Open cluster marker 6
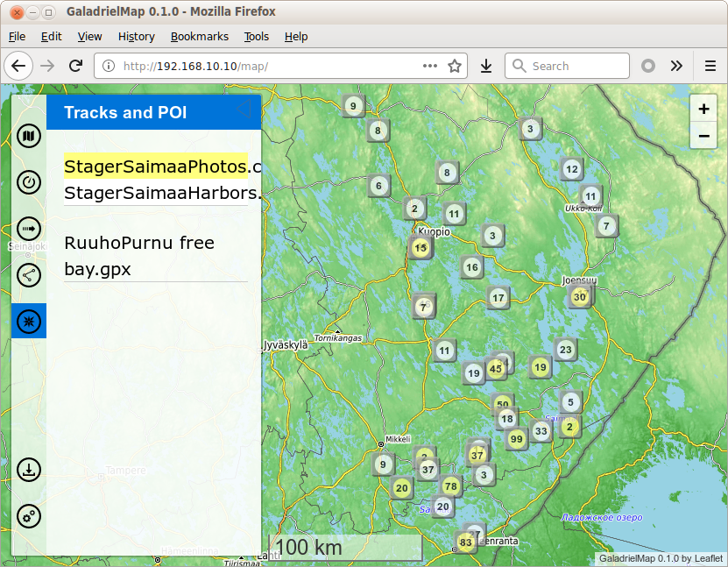 (x=378, y=186)
